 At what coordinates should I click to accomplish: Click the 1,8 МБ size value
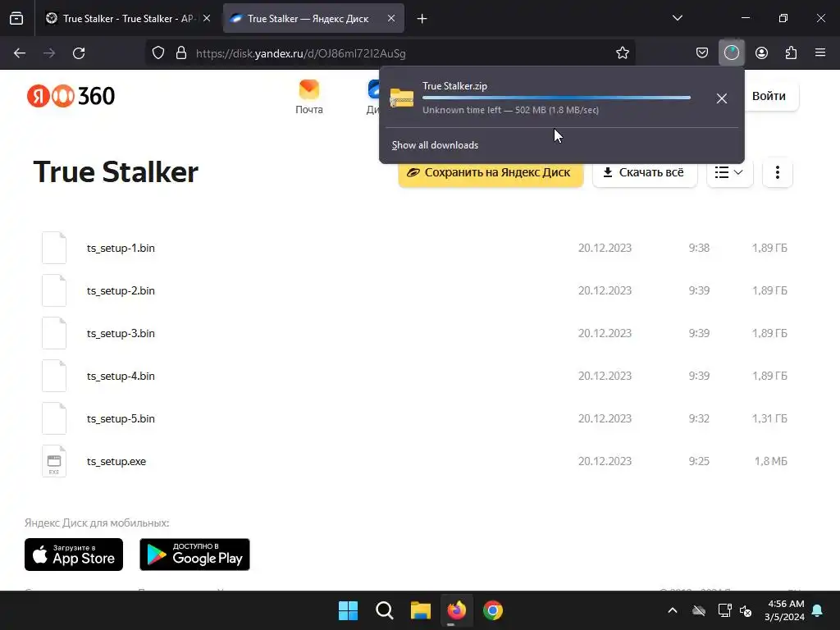point(771,461)
